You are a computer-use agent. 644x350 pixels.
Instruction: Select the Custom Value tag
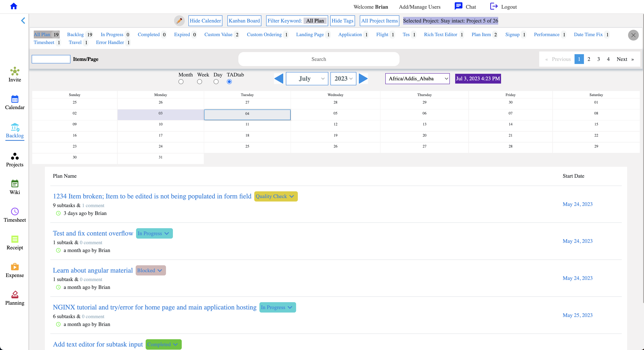[x=221, y=35]
